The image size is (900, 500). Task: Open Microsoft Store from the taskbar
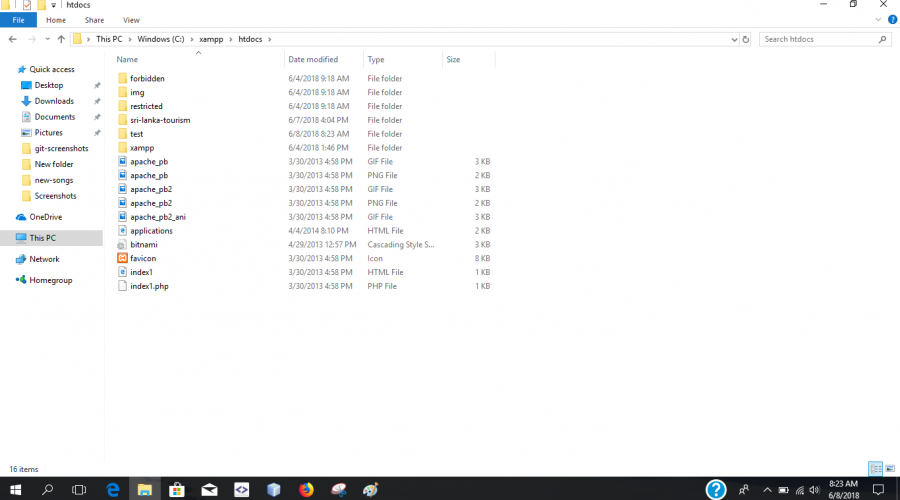[176, 489]
